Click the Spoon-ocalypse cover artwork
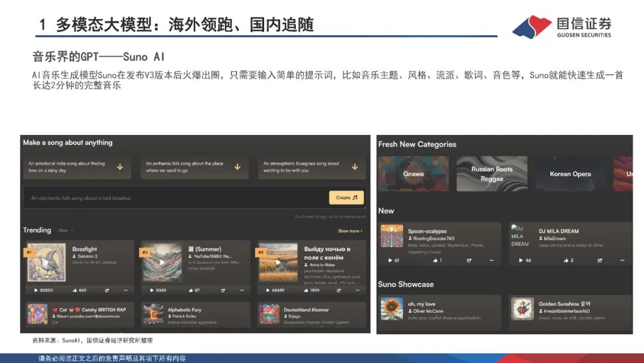This screenshot has width=644, height=363. click(392, 236)
